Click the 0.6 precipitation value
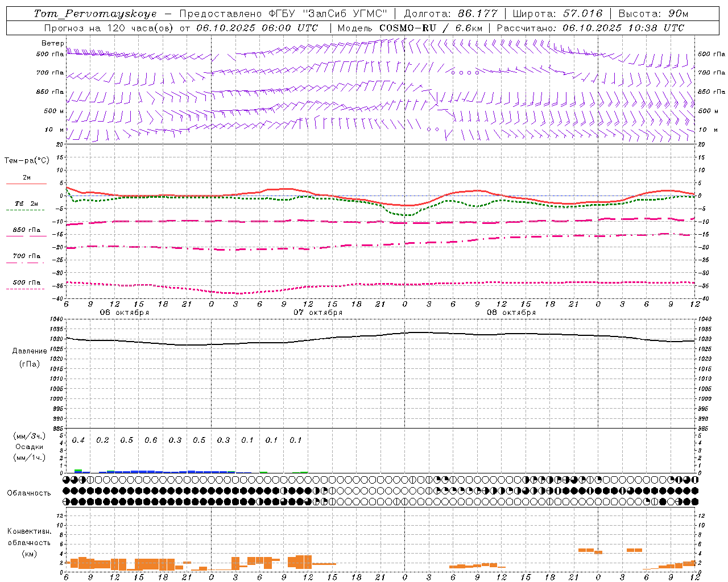The image size is (728, 582). pos(151,440)
